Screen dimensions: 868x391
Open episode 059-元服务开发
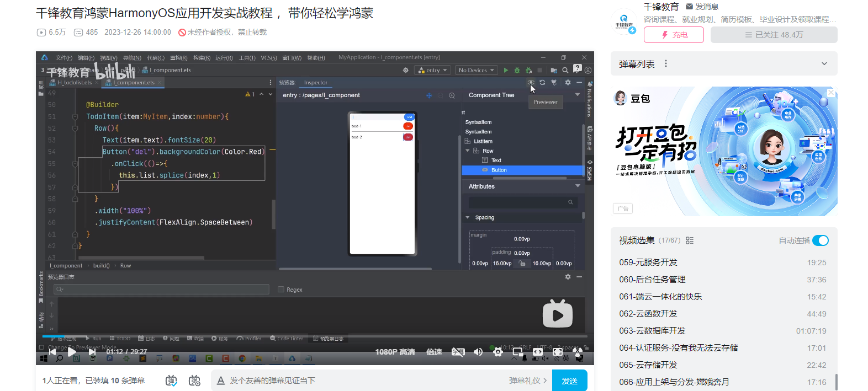723,263
